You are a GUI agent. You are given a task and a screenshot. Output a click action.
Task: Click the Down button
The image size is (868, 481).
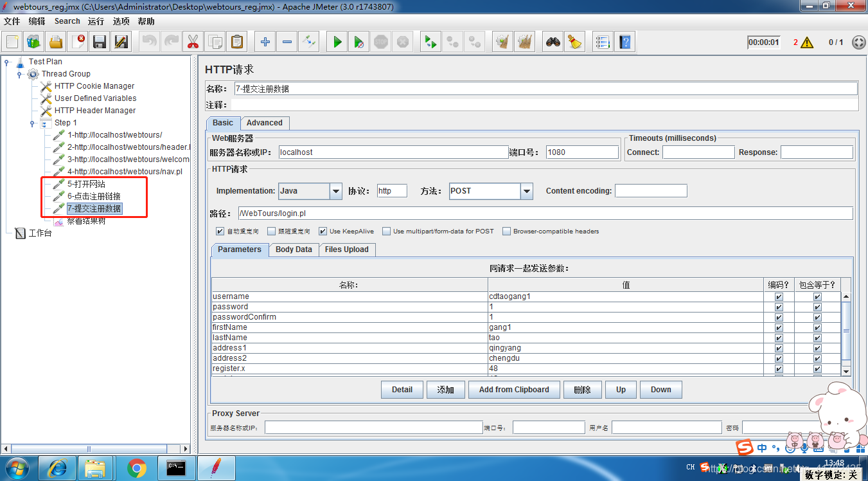click(x=661, y=390)
